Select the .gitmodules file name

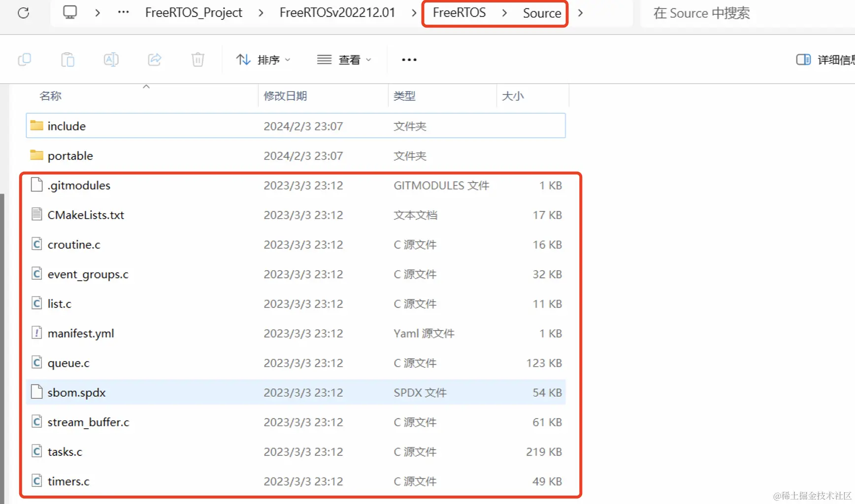[x=79, y=185]
